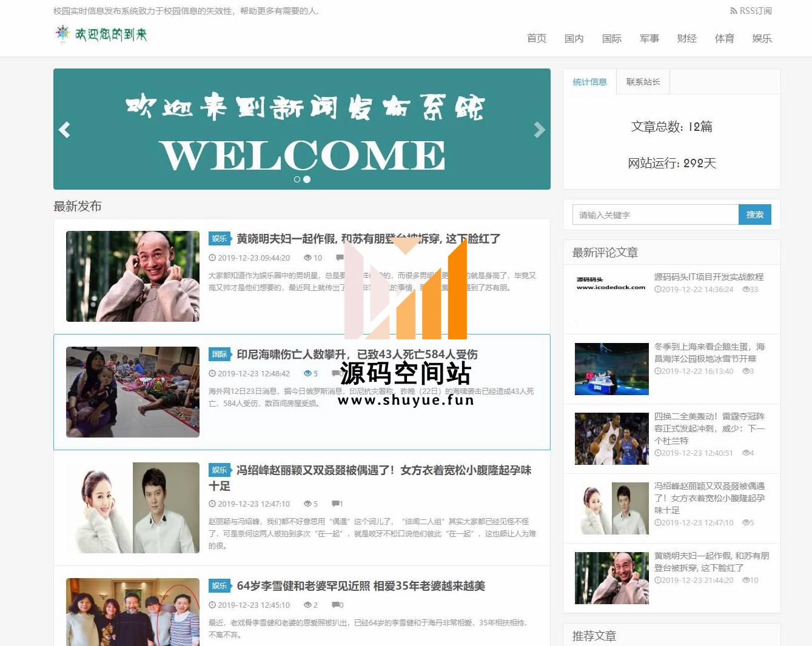Open the 体育 navigation menu item

724,38
